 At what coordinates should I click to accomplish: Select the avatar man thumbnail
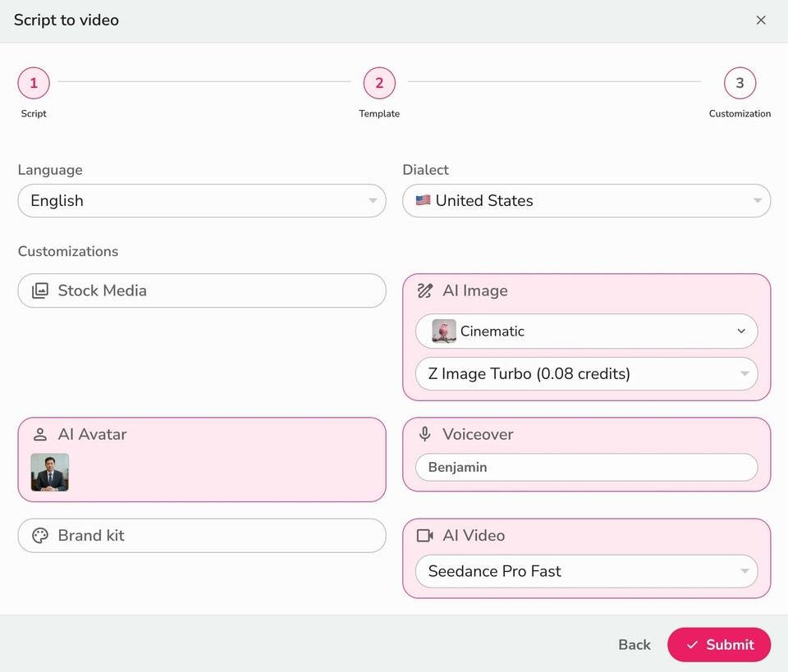(x=48, y=473)
